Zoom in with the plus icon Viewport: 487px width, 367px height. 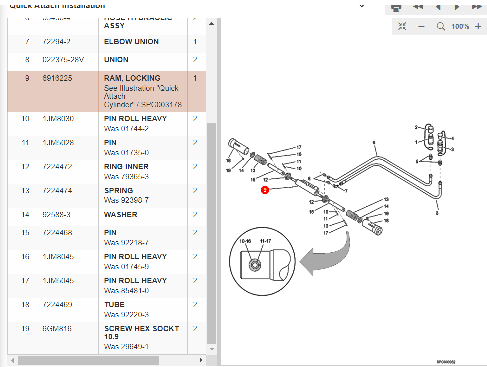coord(478,26)
